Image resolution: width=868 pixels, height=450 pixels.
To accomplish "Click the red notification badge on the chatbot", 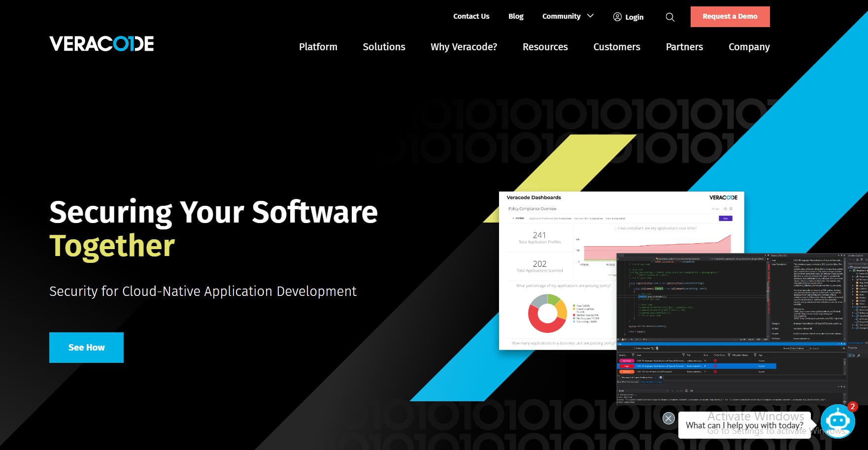I will (852, 407).
